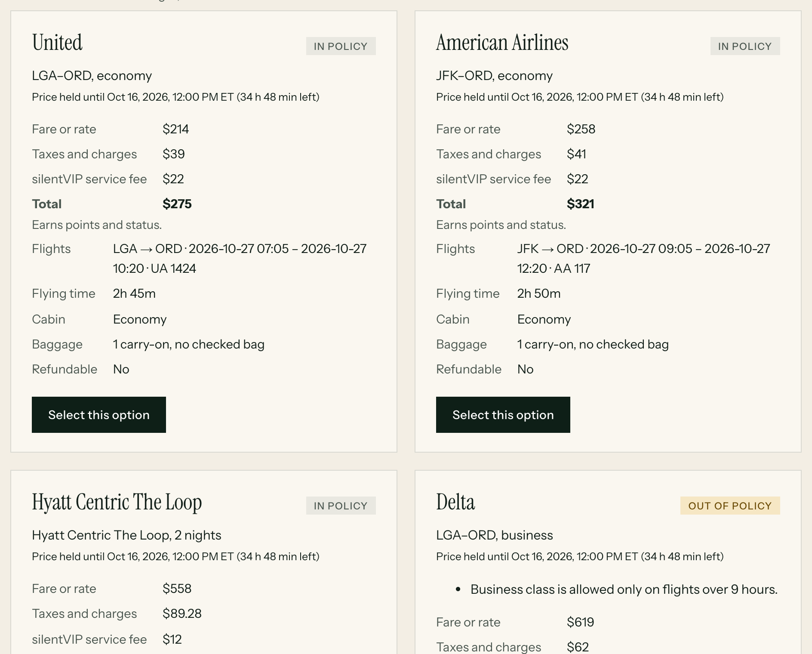This screenshot has width=812, height=654.
Task: Select the United LGA–ORD flight option
Action: click(99, 415)
